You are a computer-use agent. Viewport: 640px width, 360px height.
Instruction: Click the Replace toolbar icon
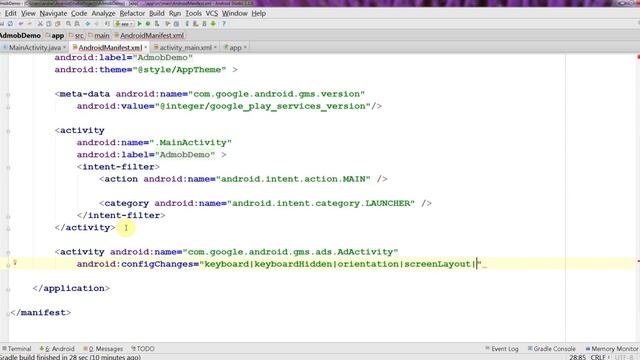(x=77, y=24)
